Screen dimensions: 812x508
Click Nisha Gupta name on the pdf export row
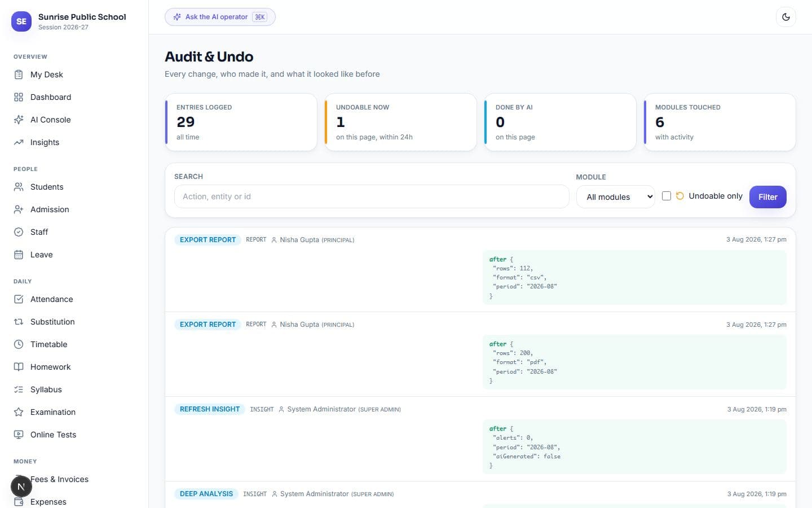[299, 325]
